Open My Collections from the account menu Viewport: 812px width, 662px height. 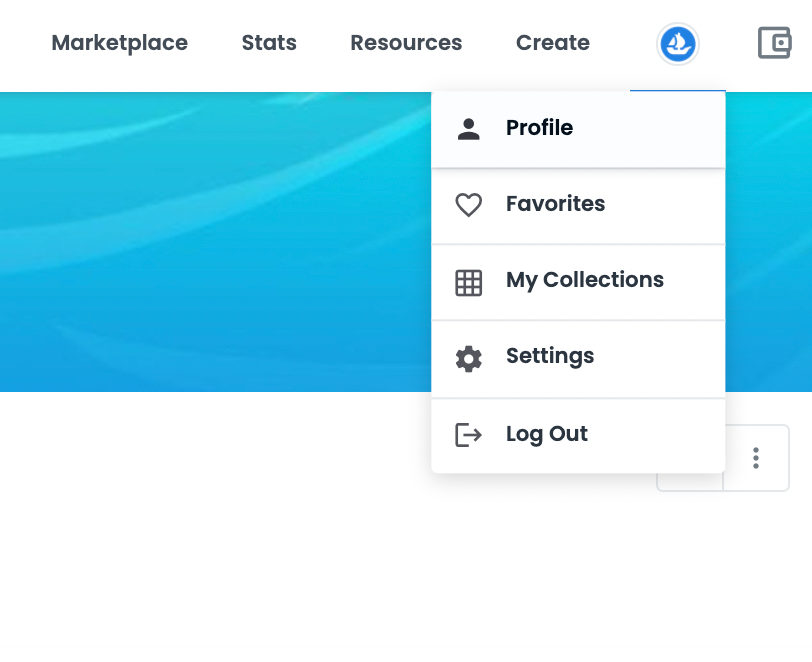(578, 282)
